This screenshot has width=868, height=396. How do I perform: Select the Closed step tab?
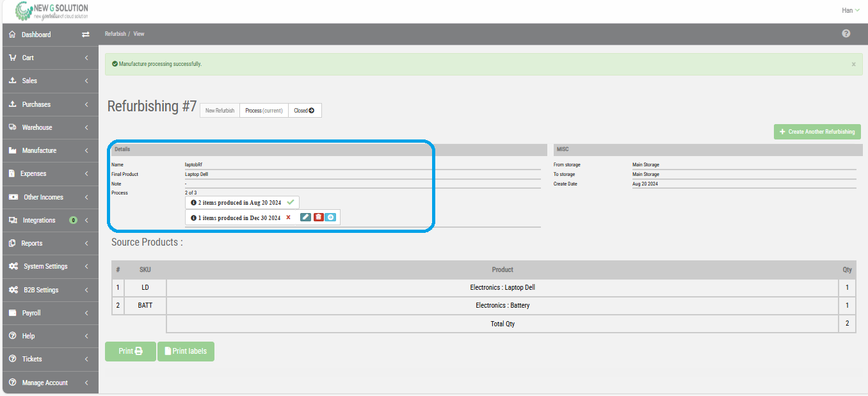coord(305,111)
